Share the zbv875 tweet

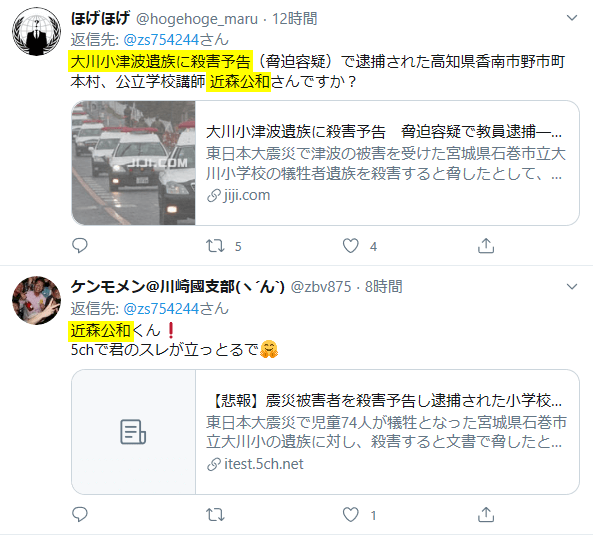[x=486, y=515]
